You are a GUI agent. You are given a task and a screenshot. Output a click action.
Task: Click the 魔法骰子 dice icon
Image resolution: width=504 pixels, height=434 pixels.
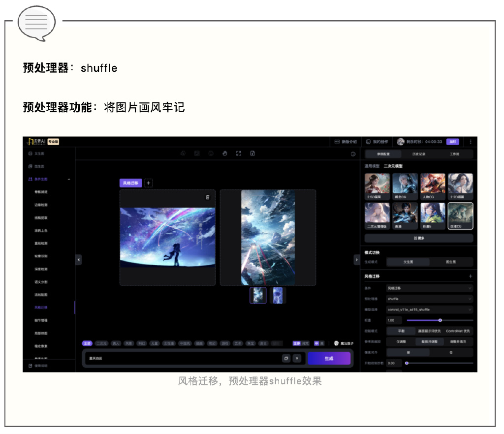[x=336, y=343]
